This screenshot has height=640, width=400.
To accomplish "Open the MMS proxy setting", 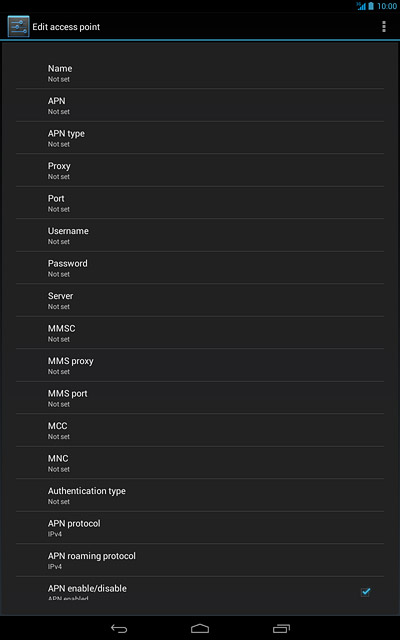I will tap(200, 366).
